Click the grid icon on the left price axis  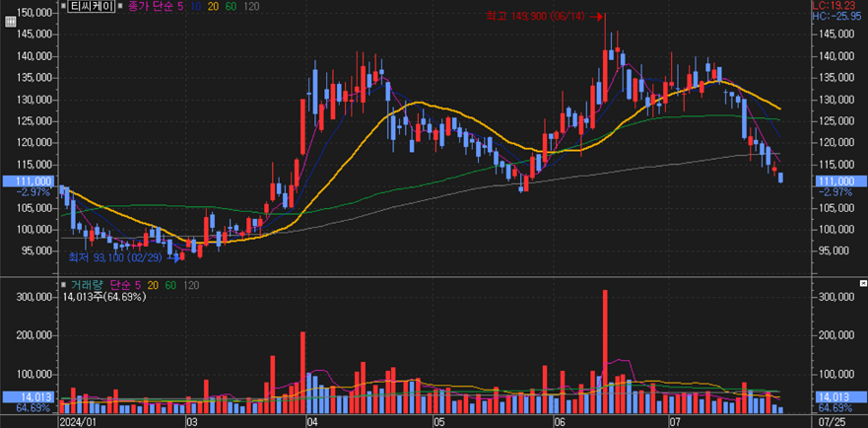[11, 21]
